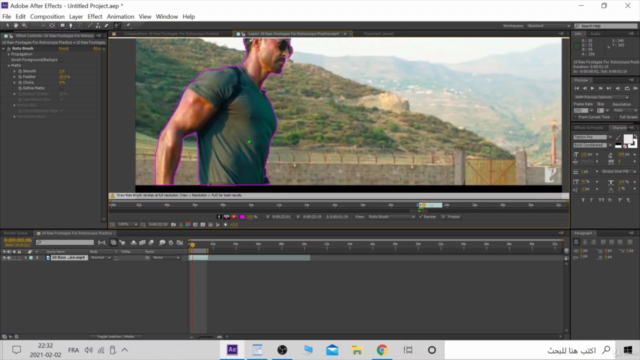640x360 pixels.
Task: Click the Character panel fill color swatch
Action: pos(628,139)
